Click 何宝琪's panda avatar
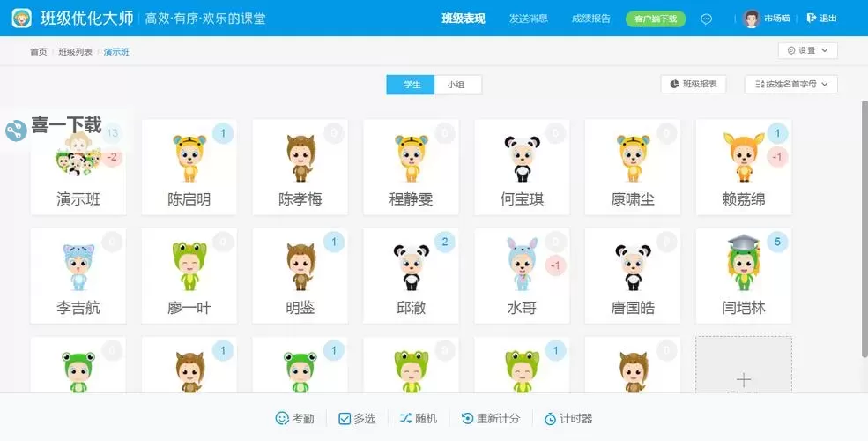868x441 pixels. coord(522,159)
